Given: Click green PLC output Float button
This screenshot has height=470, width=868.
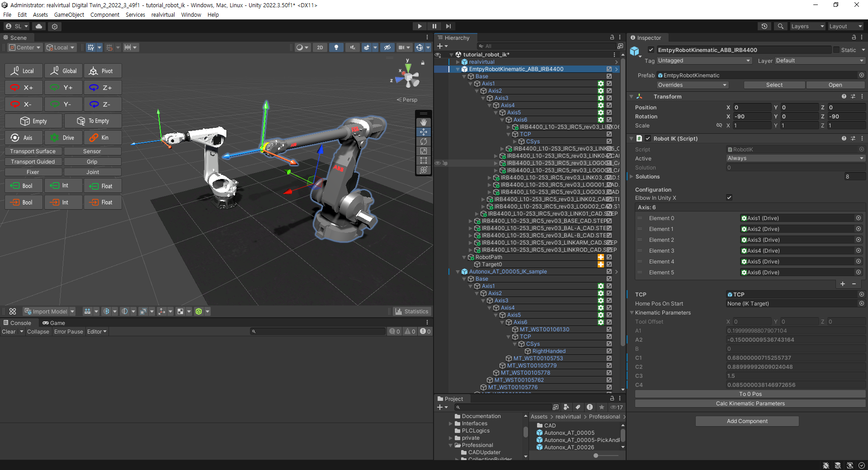Looking at the screenshot, I should (x=103, y=186).
